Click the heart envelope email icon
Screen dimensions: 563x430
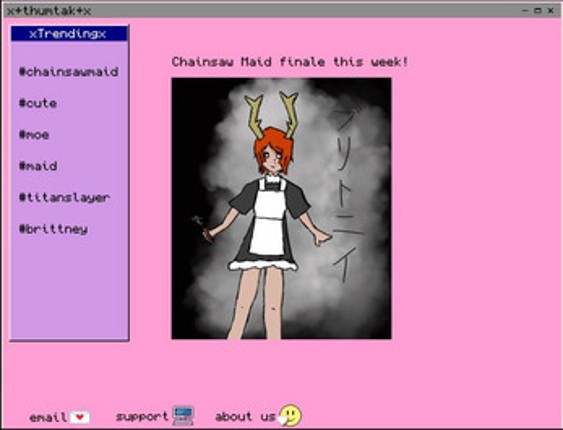tap(80, 417)
